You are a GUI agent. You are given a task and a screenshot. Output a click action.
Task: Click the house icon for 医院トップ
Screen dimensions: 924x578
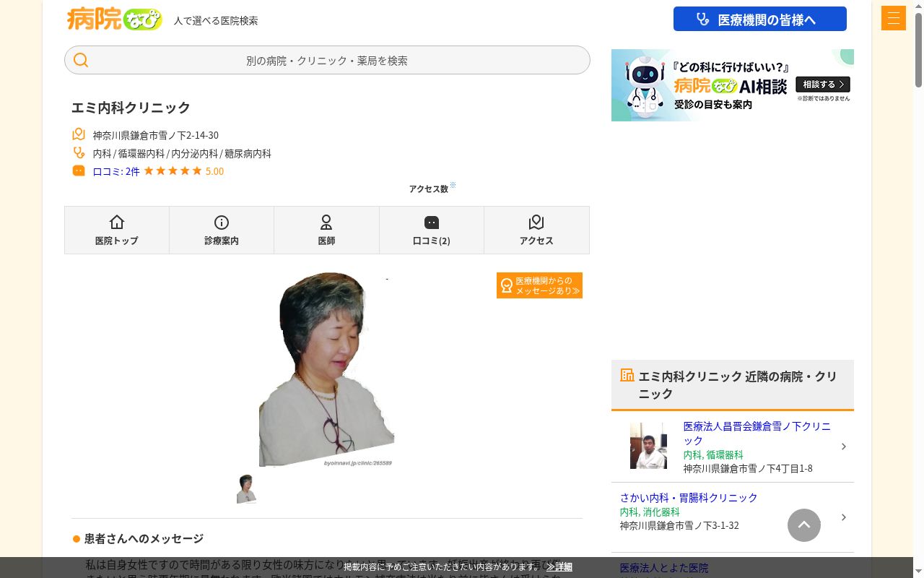[x=117, y=222]
